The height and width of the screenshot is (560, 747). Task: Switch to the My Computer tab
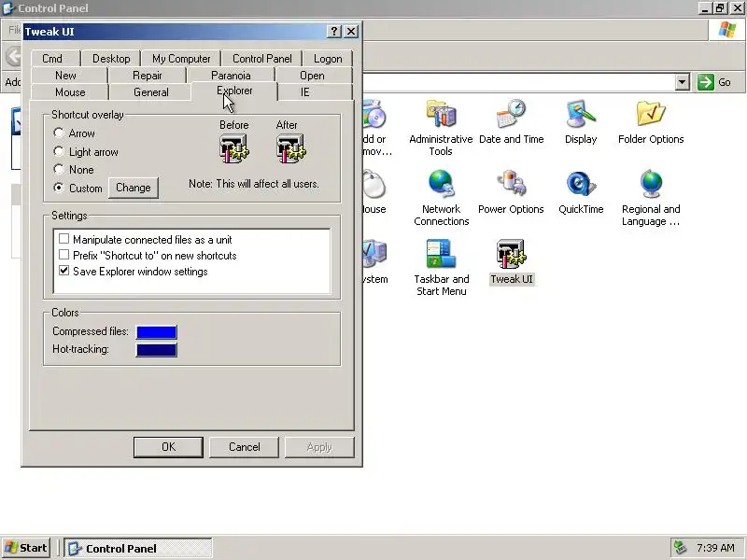(181, 58)
